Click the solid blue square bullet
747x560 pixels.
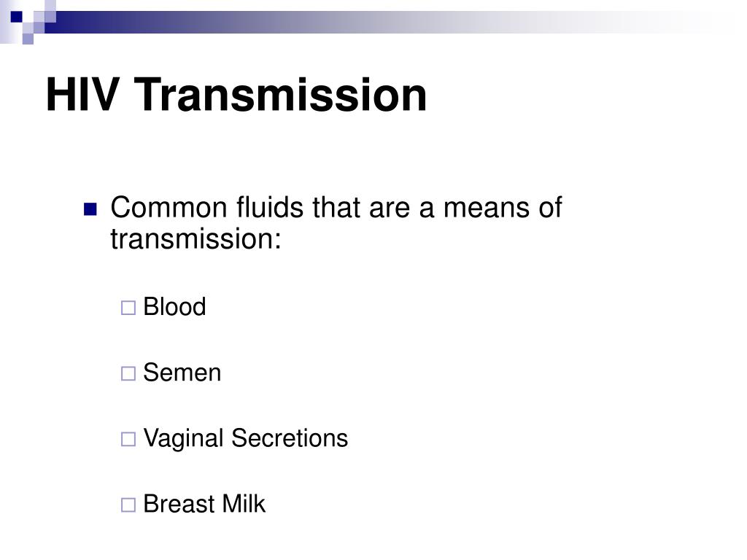[x=90, y=209]
